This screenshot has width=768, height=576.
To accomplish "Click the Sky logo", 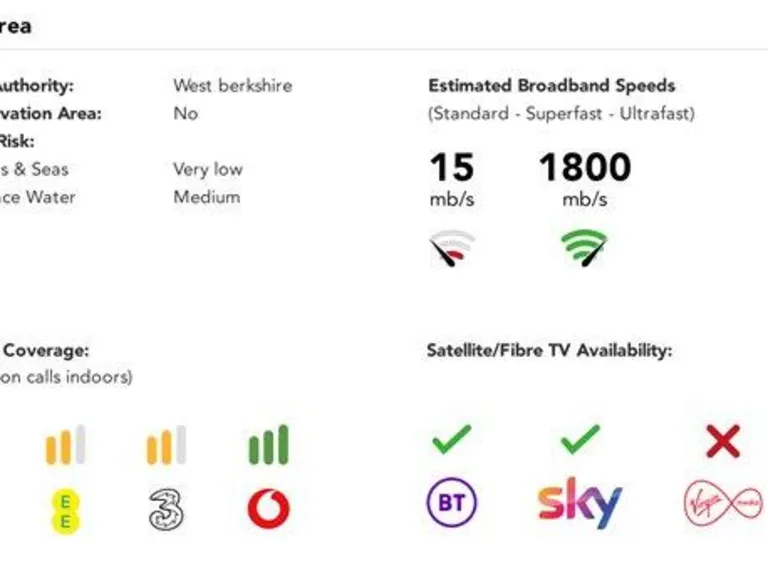I will [580, 502].
